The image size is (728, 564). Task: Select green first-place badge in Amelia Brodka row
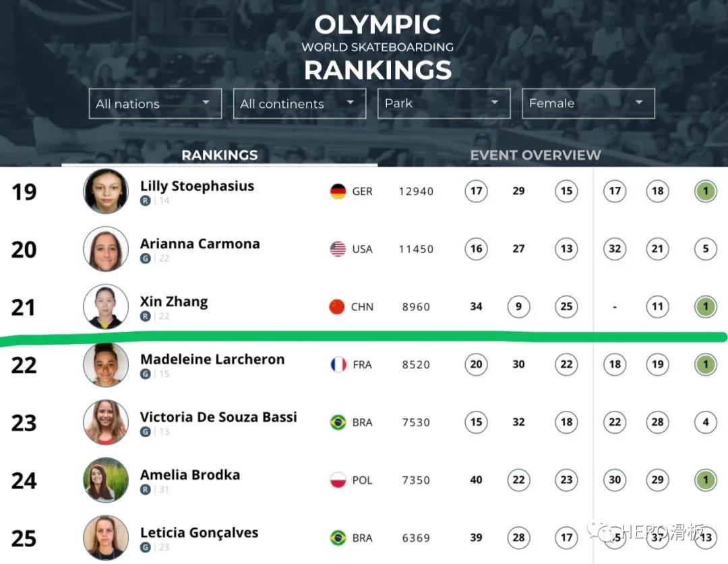pyautogui.click(x=706, y=480)
